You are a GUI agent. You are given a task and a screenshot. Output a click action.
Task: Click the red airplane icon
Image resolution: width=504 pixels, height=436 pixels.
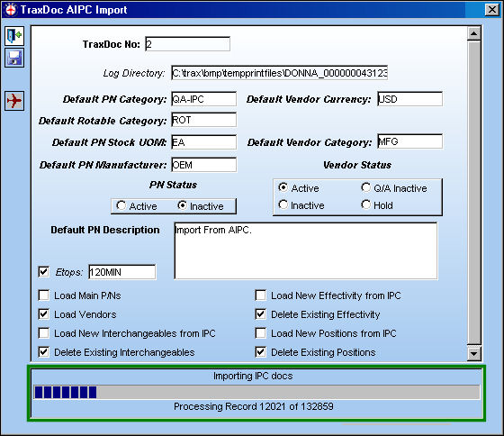14,101
